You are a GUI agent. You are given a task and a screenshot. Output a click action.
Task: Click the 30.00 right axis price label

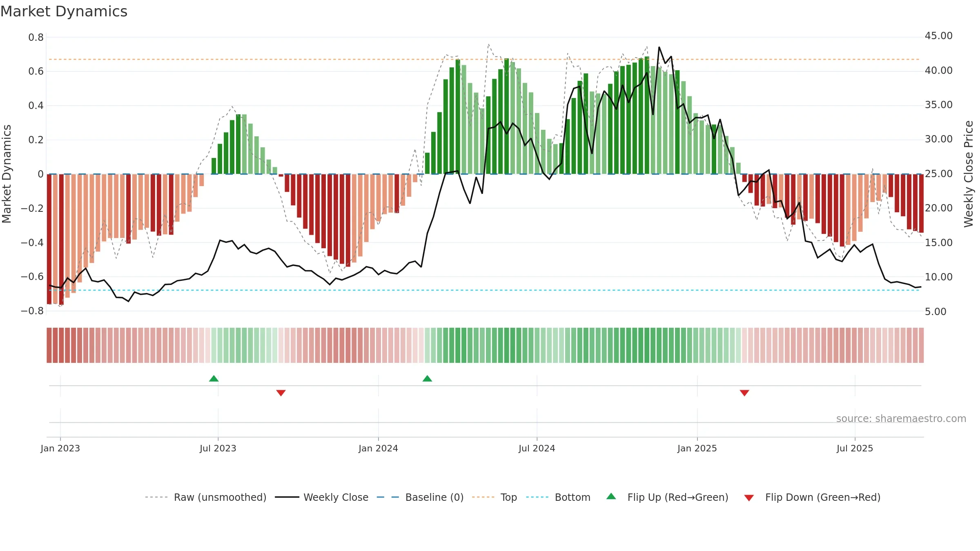939,139
